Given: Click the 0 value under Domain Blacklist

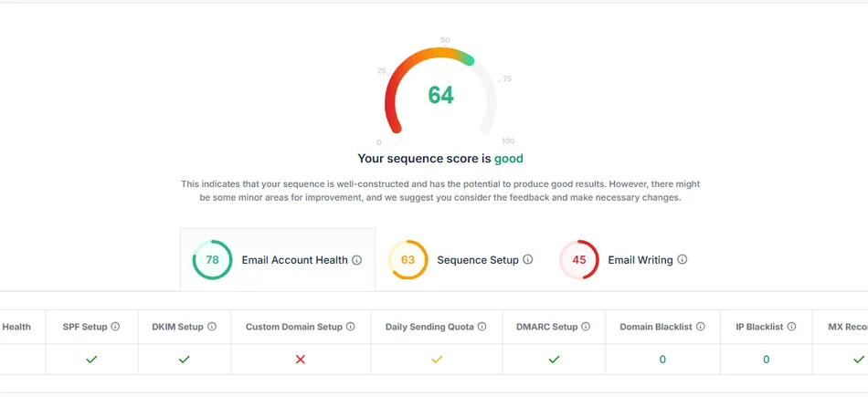Looking at the screenshot, I should (662, 360).
